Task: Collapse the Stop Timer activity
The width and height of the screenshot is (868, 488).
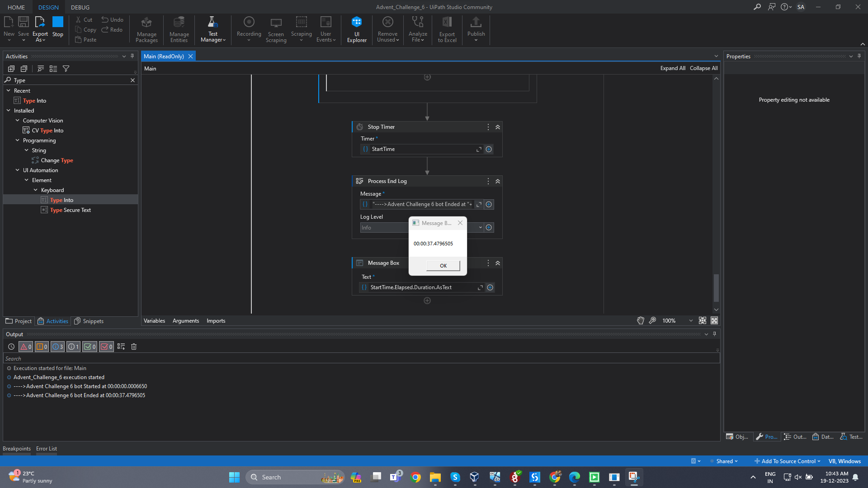Action: click(x=498, y=127)
